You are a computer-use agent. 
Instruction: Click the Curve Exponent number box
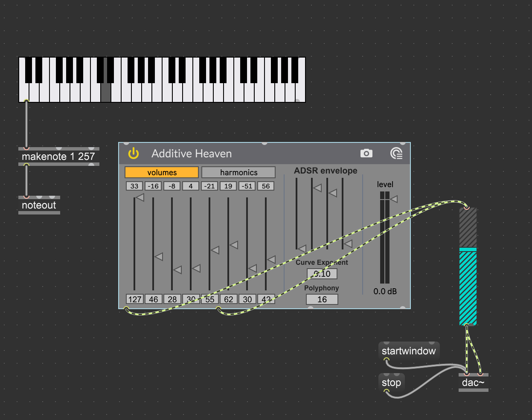[322, 274]
